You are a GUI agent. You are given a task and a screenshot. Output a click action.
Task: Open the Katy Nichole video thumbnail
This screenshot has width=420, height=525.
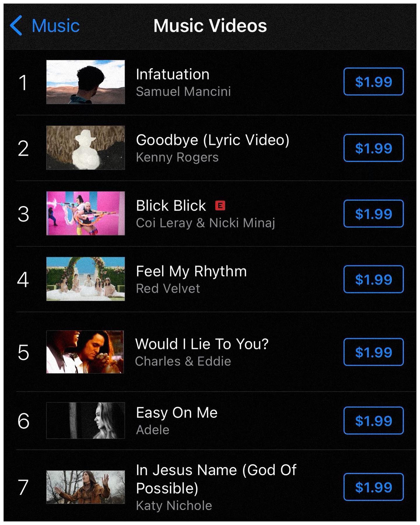[85, 487]
